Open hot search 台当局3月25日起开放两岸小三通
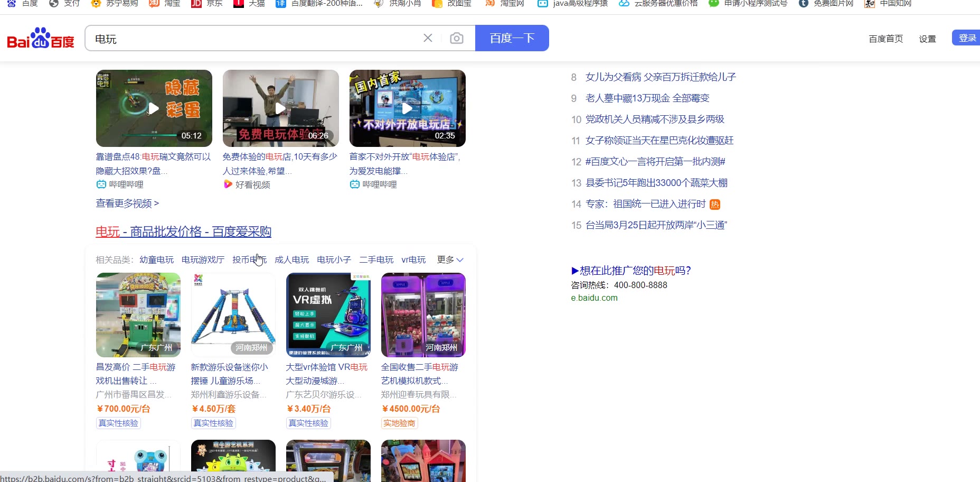 tap(656, 225)
